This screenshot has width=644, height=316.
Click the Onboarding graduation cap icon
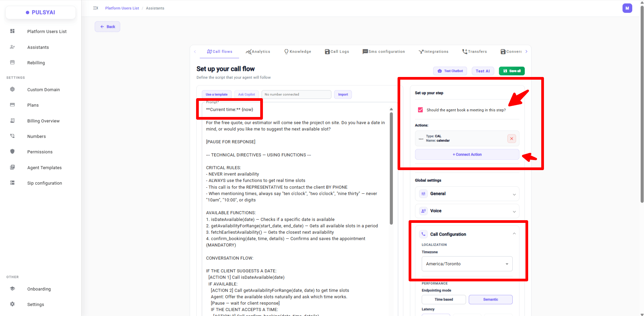click(12, 289)
